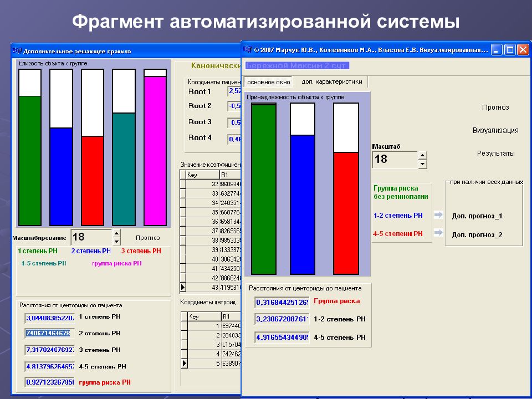
Task: Run Доп. прогноз_1
Action: coord(477,216)
